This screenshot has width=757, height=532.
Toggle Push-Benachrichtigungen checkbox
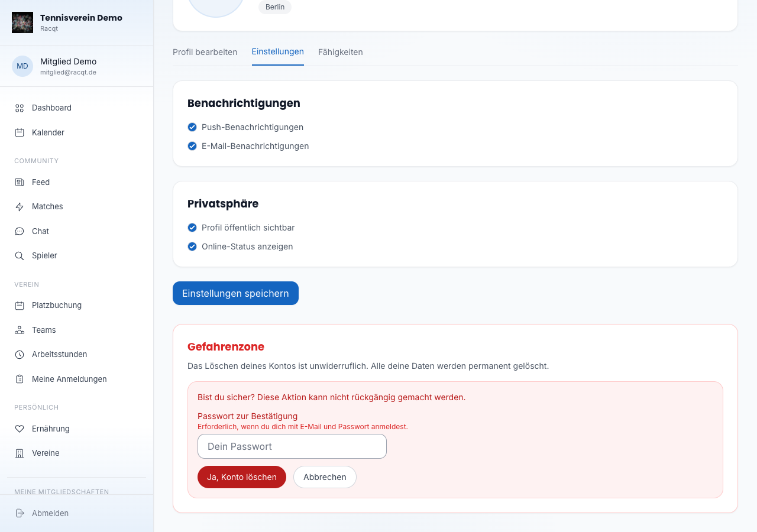click(192, 127)
